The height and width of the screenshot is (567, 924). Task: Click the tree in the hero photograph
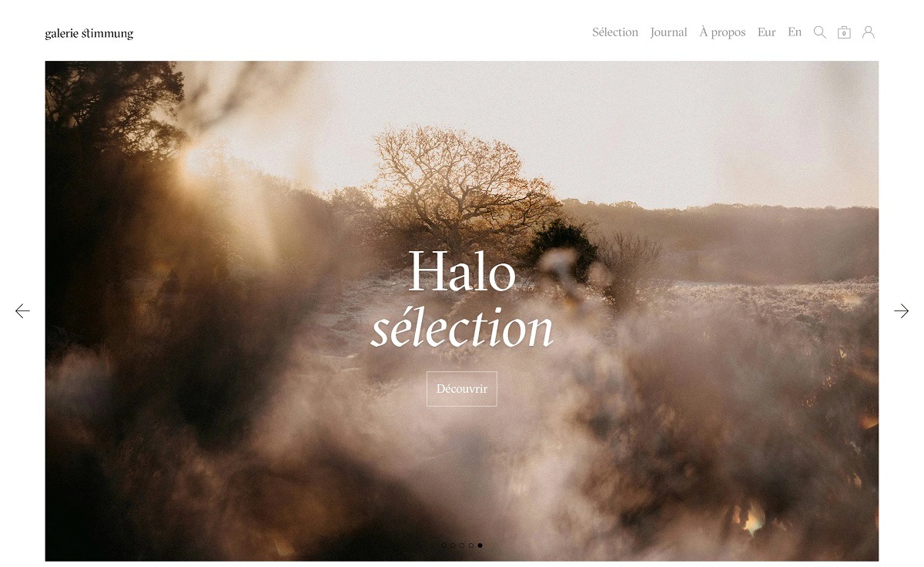point(462,185)
